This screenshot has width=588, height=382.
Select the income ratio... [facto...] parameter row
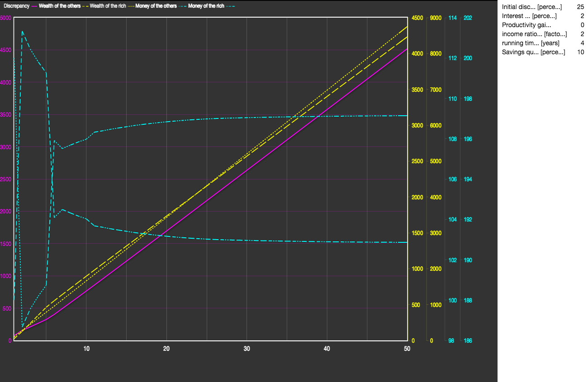(x=543, y=34)
